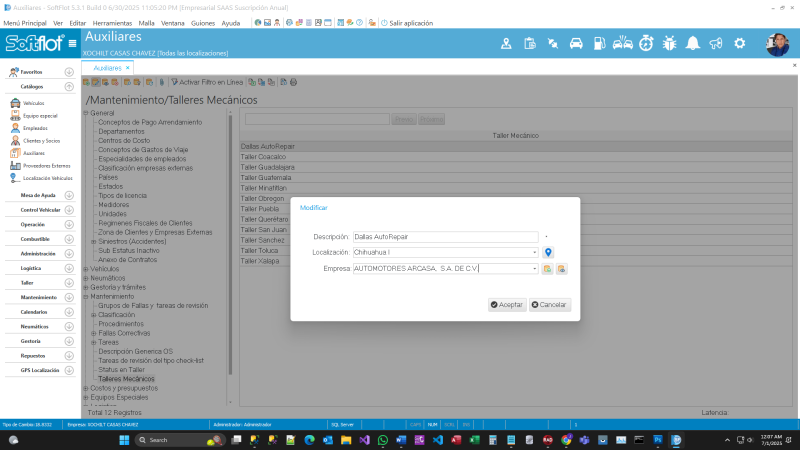Open the Guiones menu
The width and height of the screenshot is (800, 450).
(x=202, y=21)
